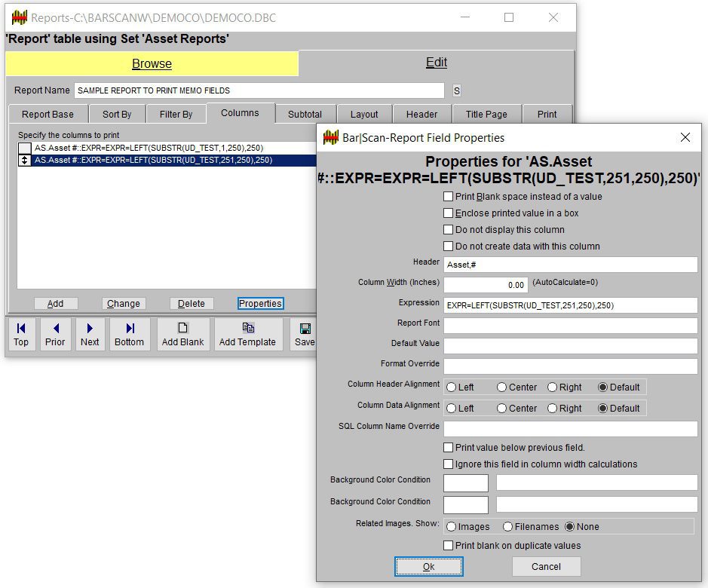The width and height of the screenshot is (708, 588).
Task: Check Ignore this field in column width calculations
Action: tap(449, 464)
